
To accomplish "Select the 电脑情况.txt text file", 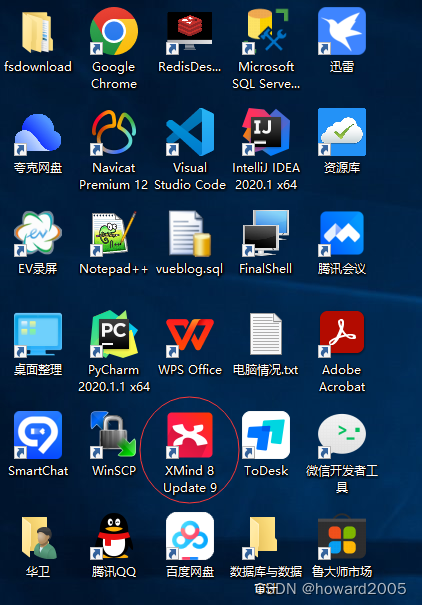I will (266, 334).
